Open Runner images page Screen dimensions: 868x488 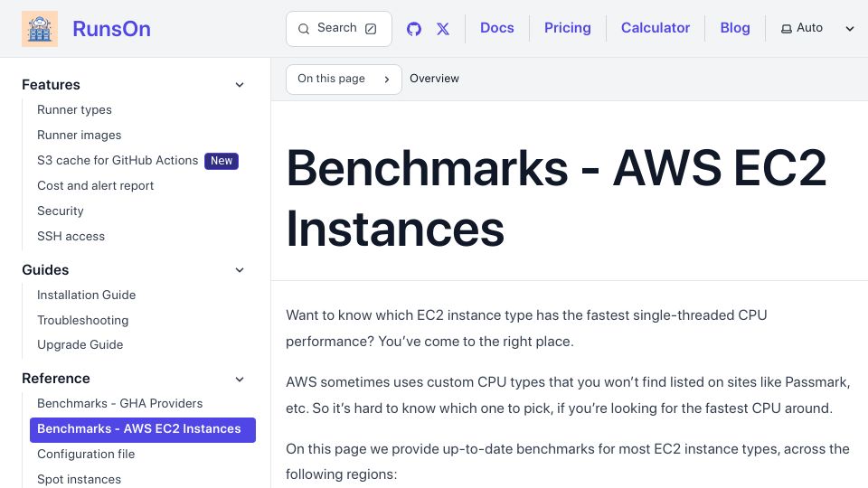point(80,135)
